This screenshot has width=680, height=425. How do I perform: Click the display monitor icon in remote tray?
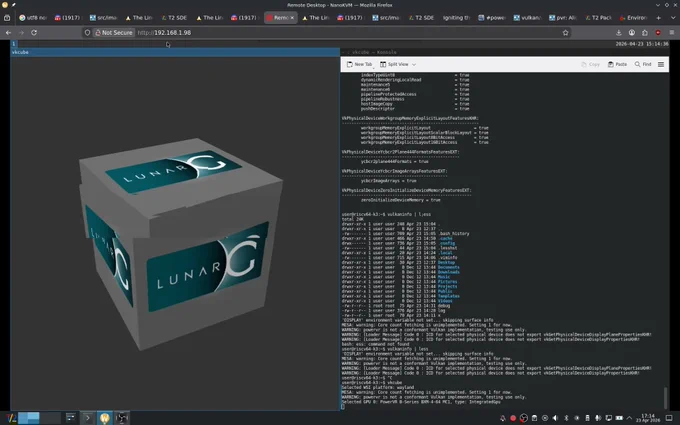click(x=608, y=418)
